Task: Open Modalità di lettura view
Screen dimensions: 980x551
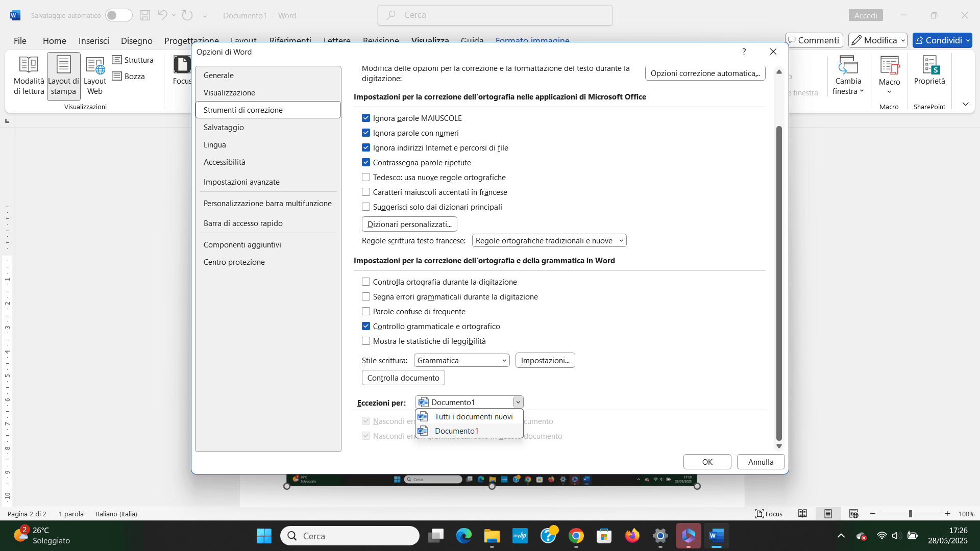Action: 29,76
